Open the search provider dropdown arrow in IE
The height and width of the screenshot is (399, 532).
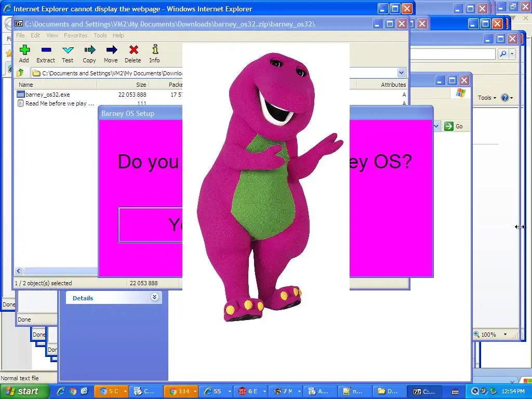click(x=512, y=54)
